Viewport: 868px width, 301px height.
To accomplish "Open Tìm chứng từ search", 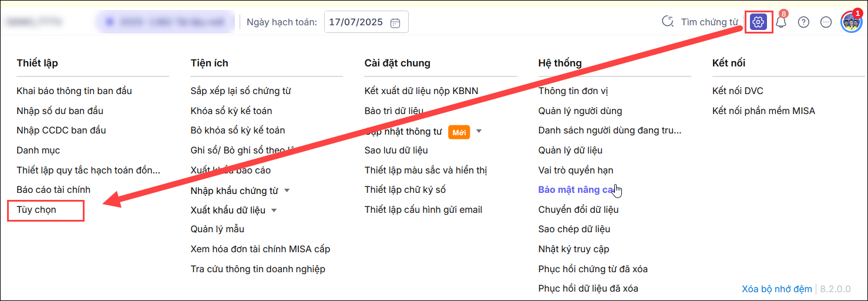I will (709, 22).
